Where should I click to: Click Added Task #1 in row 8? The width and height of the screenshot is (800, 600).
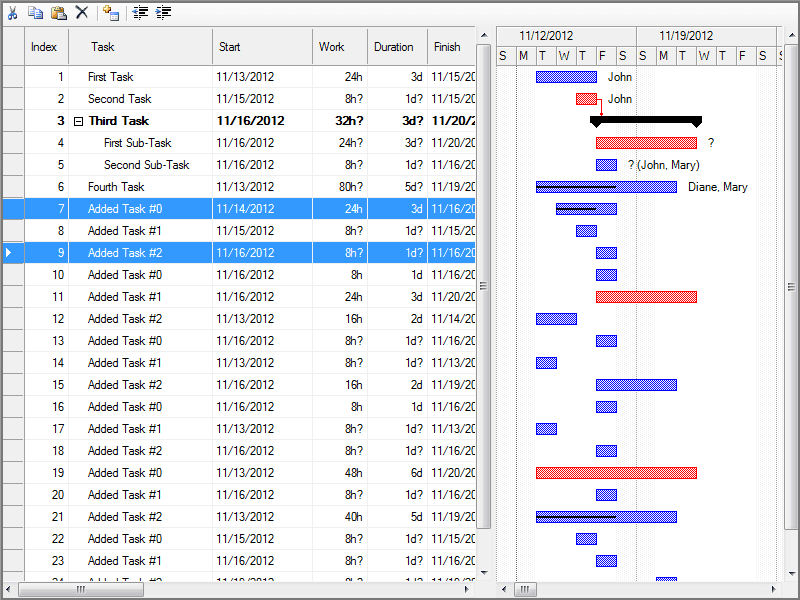click(x=140, y=231)
